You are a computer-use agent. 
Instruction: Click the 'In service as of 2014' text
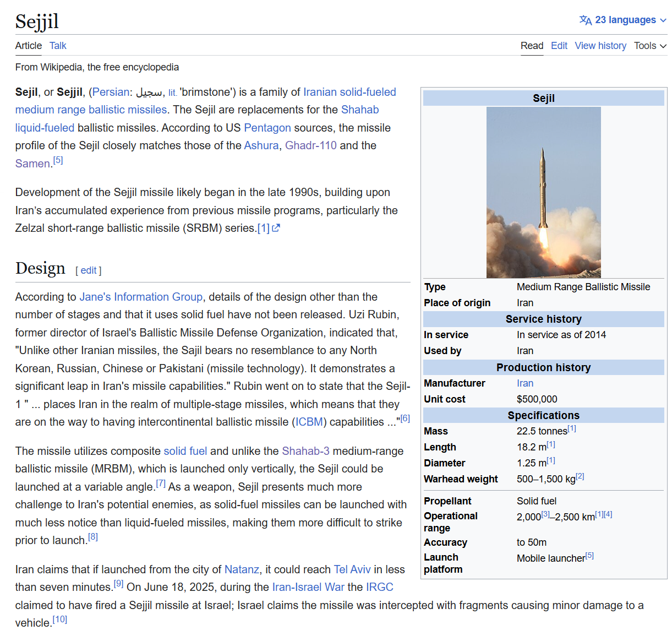click(x=561, y=335)
